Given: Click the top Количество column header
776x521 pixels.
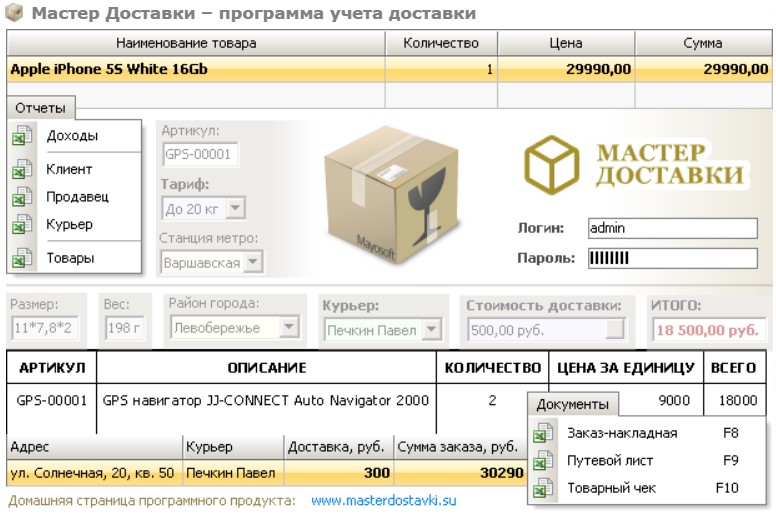Looking at the screenshot, I should (441, 43).
